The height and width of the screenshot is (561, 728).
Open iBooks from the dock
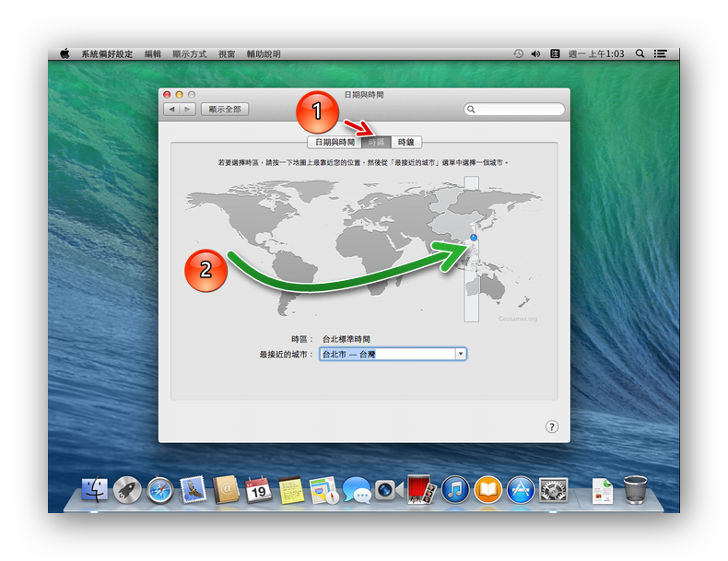pyautogui.click(x=488, y=490)
